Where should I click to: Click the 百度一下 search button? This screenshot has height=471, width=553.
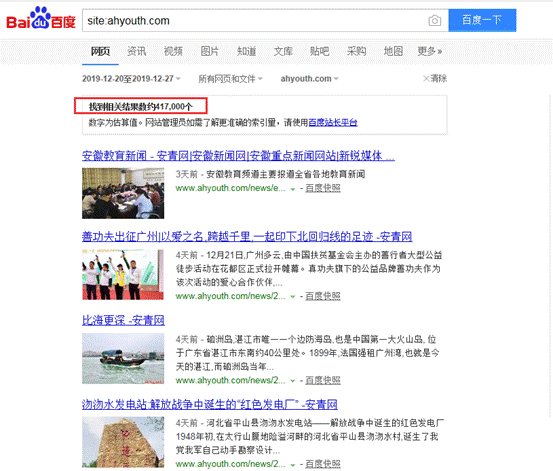(482, 20)
